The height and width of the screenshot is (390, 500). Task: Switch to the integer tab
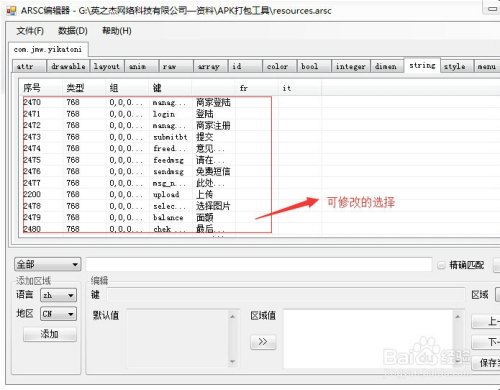351,66
